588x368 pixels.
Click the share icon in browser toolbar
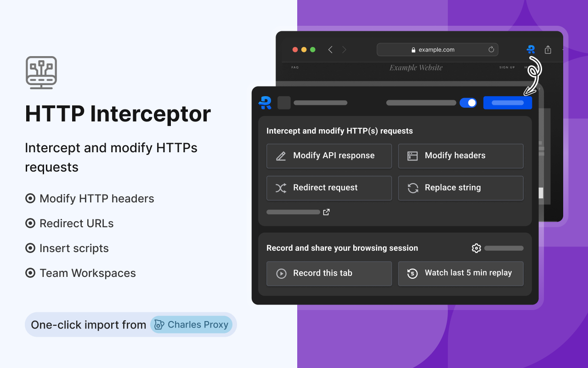(548, 50)
